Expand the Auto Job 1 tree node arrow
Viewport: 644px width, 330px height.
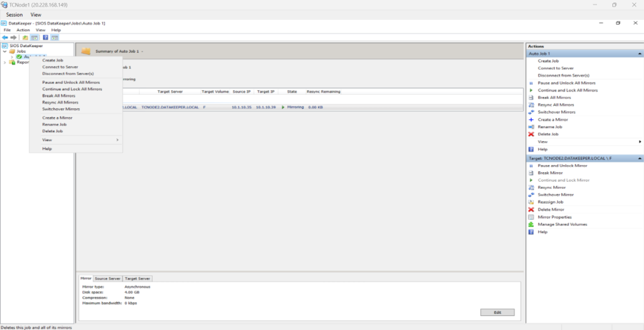[12, 57]
